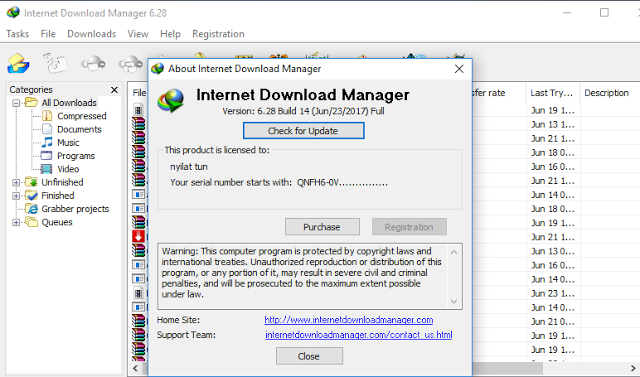Click the archive file icon in Jun 13 1... row

pos(138,124)
